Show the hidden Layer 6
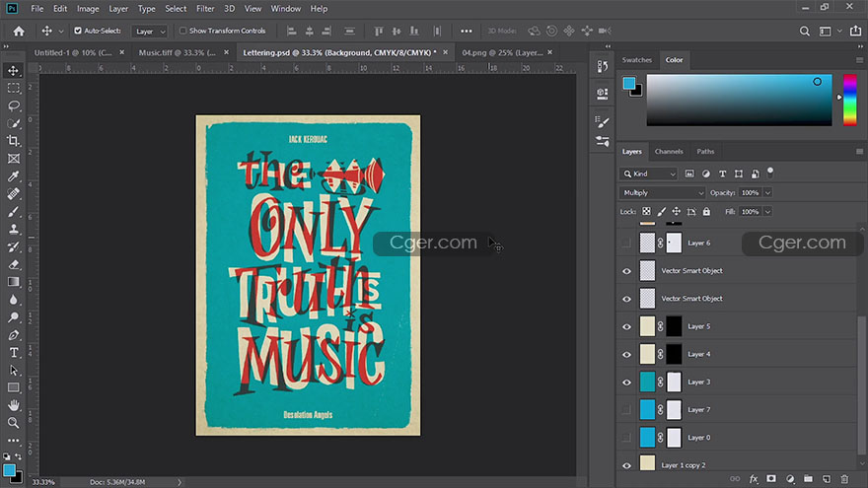Image resolution: width=868 pixels, height=488 pixels. coord(626,243)
